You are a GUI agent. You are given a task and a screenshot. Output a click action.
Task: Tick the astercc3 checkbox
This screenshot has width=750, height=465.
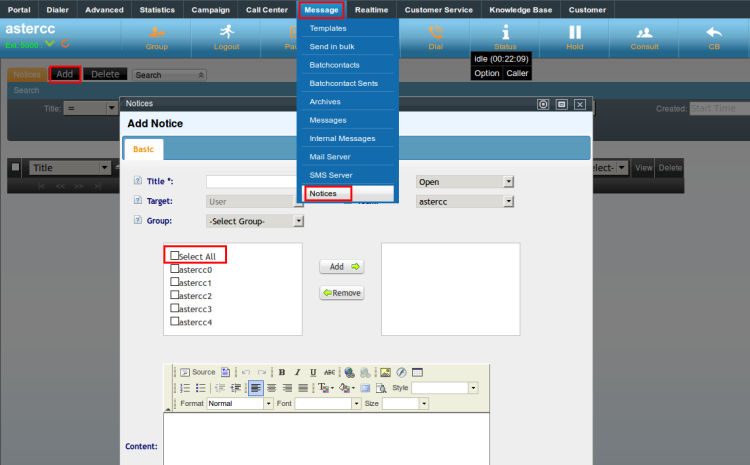coord(175,309)
